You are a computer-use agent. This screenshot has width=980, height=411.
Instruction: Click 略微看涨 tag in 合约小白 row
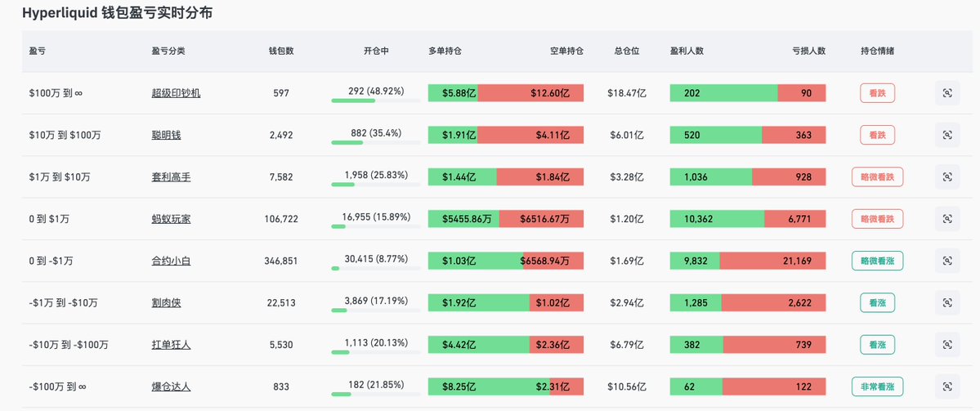point(878,261)
